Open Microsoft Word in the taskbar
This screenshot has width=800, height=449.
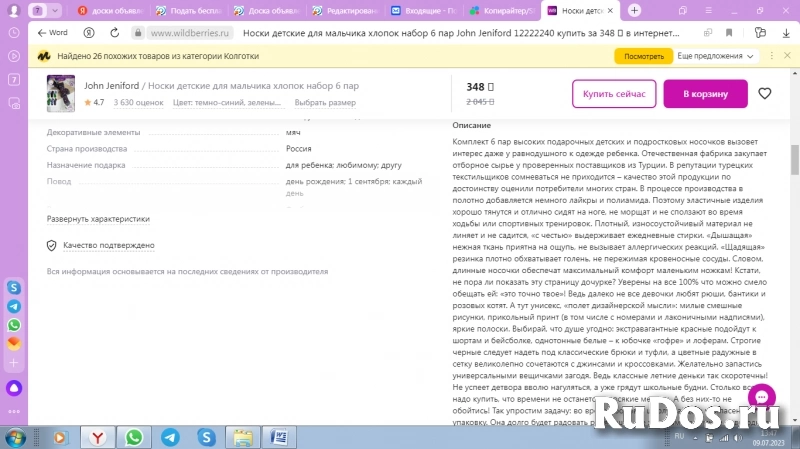tap(279, 437)
